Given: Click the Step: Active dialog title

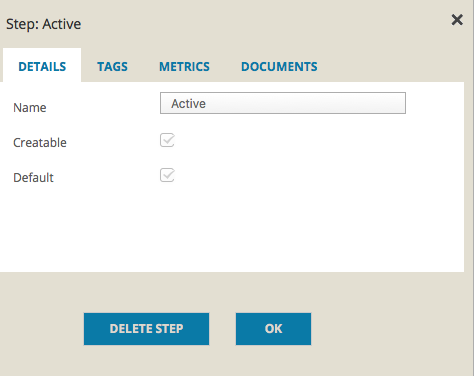Looking at the screenshot, I should pyautogui.click(x=43, y=24).
